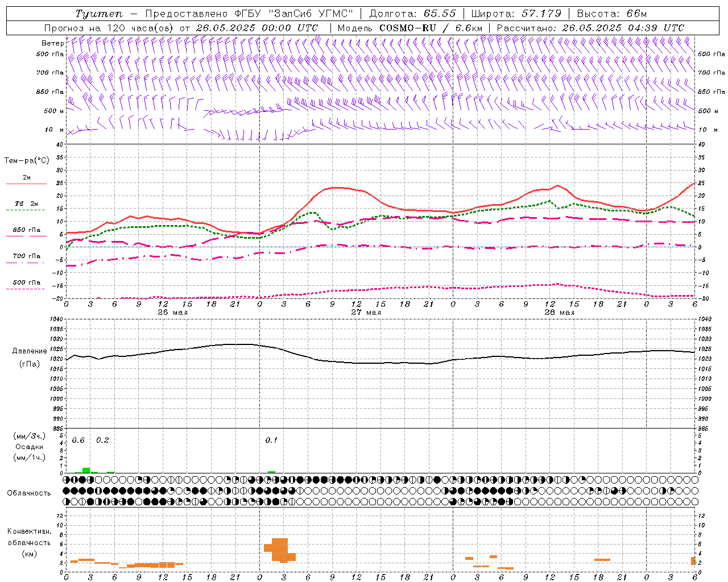This screenshot has width=728, height=582.
Task: Select the "Широта: 57.179" latitude value
Action: click(516, 14)
